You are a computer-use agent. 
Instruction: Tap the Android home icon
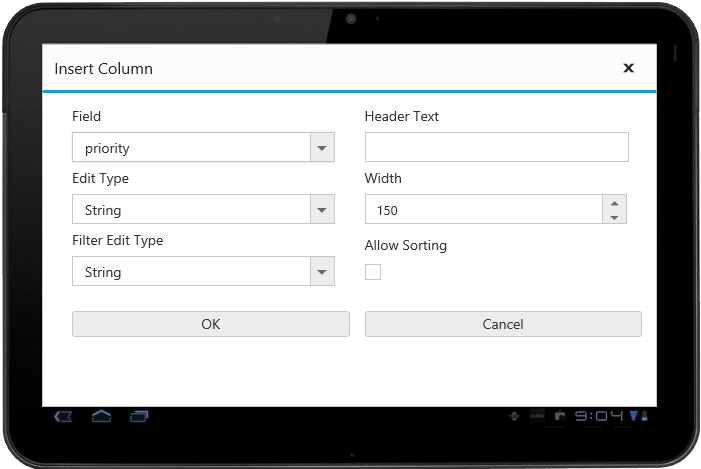[x=102, y=416]
